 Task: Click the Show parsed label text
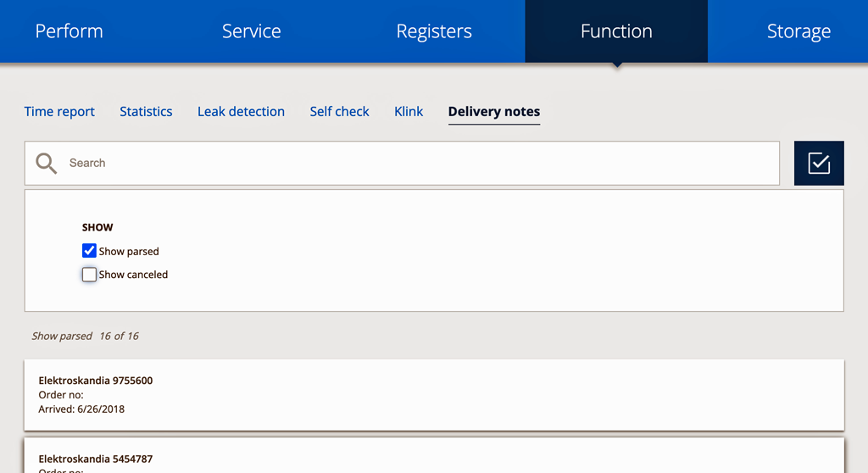point(129,252)
